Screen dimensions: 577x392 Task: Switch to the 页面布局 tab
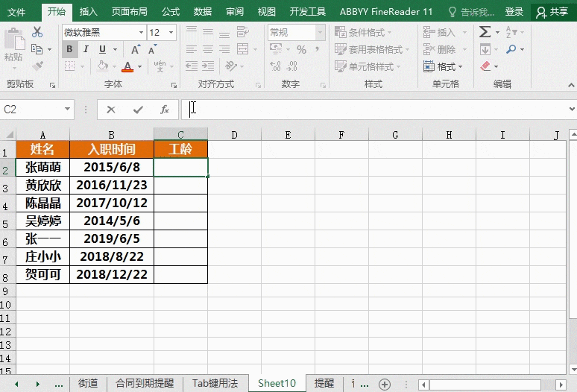(x=130, y=12)
